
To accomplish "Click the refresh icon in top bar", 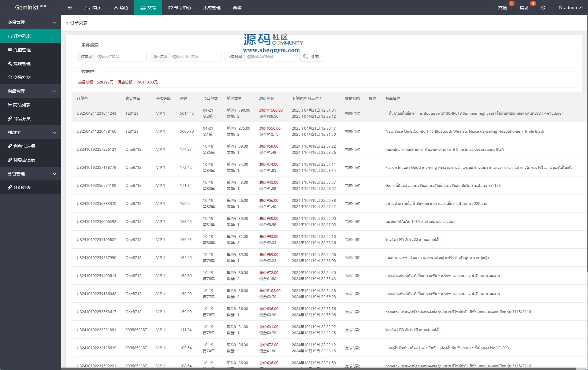I will click(543, 8).
